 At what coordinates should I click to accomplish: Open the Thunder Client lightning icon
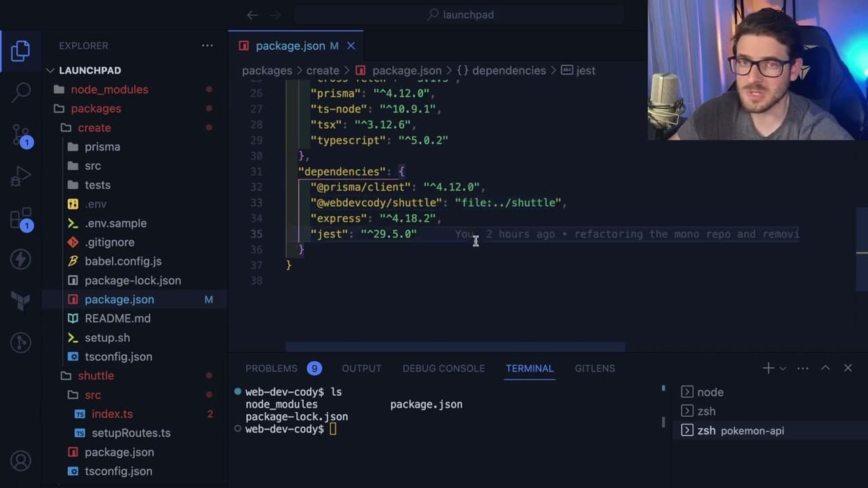point(20,259)
